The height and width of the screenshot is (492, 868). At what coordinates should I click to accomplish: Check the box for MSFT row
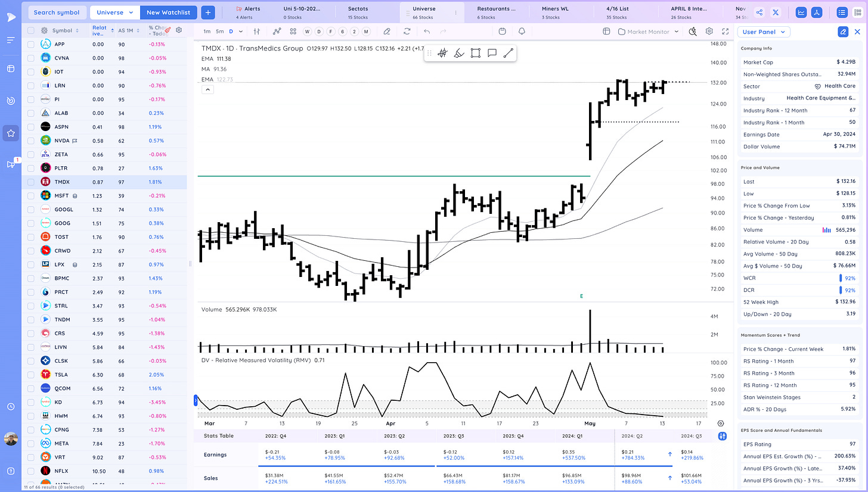click(31, 195)
